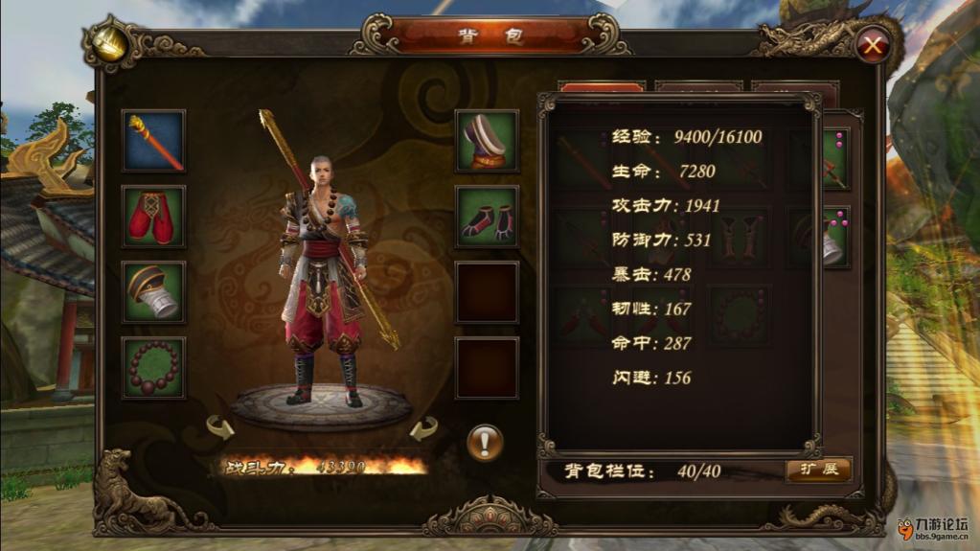Switch to the first red inventory tab

coord(602,87)
